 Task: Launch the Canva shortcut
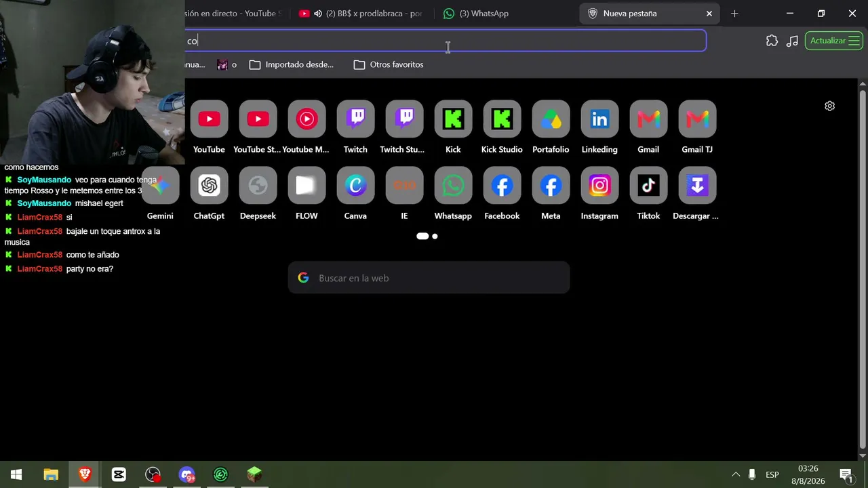(355, 186)
